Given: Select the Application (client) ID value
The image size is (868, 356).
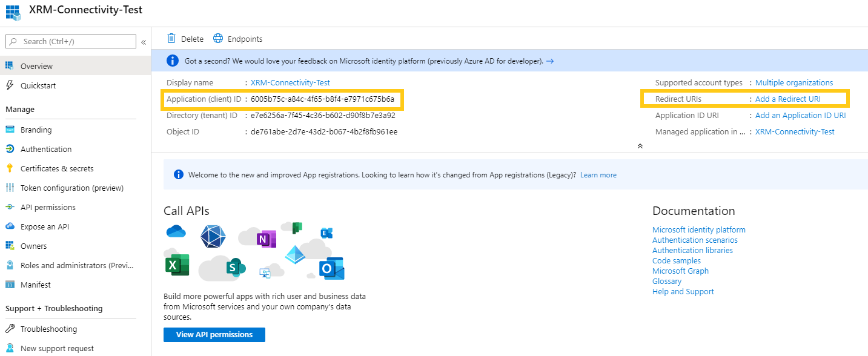Looking at the screenshot, I should coord(323,99).
